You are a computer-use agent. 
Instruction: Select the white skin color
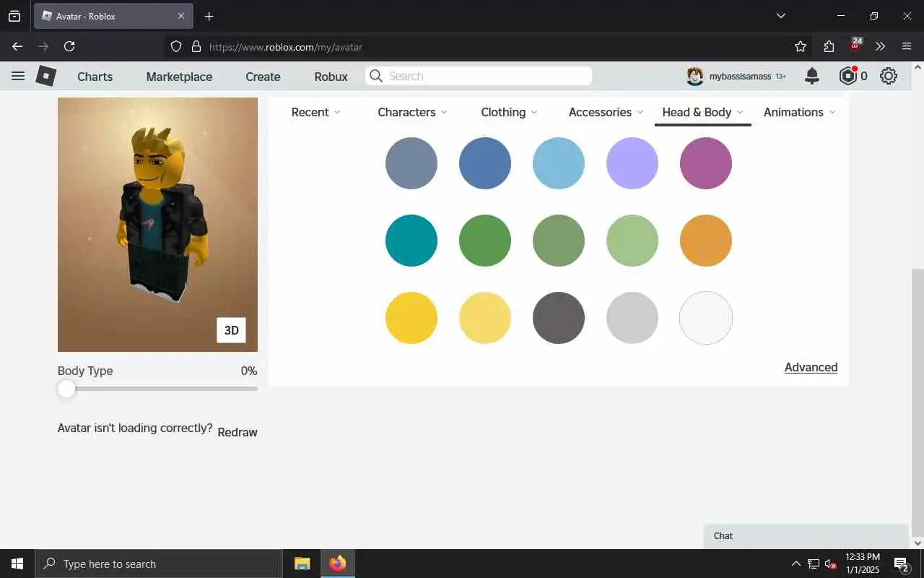click(x=706, y=318)
